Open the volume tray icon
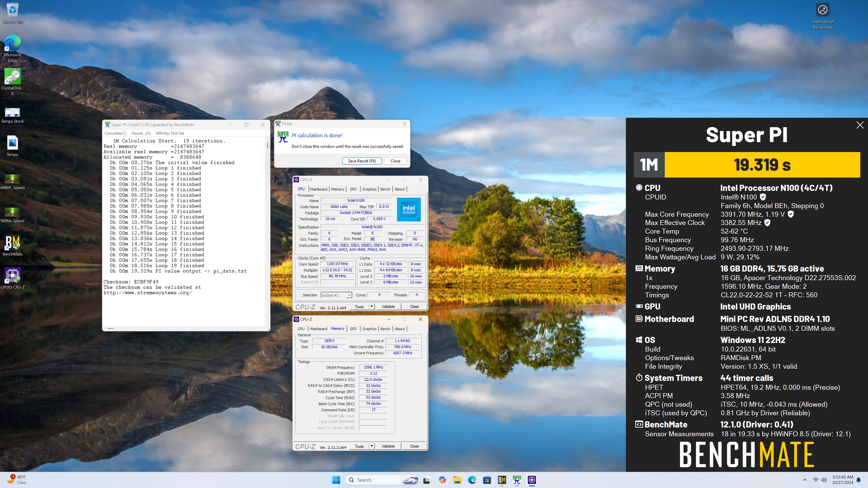Screen dimensions: 868x488 (x=824, y=480)
